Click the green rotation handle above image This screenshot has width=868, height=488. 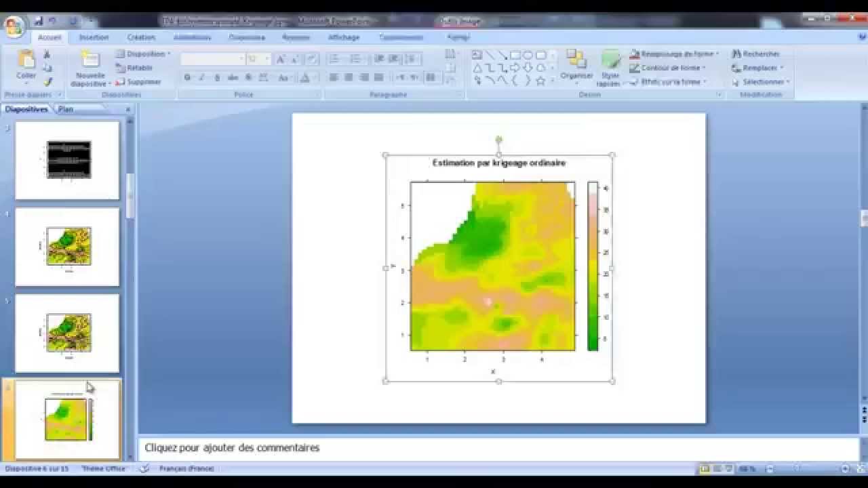[x=499, y=140]
